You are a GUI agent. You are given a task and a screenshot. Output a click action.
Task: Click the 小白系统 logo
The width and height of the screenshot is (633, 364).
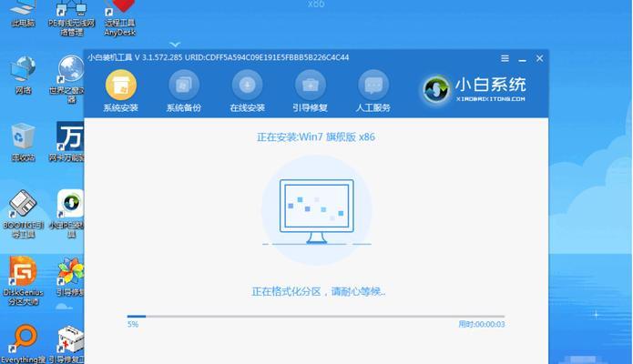474,89
